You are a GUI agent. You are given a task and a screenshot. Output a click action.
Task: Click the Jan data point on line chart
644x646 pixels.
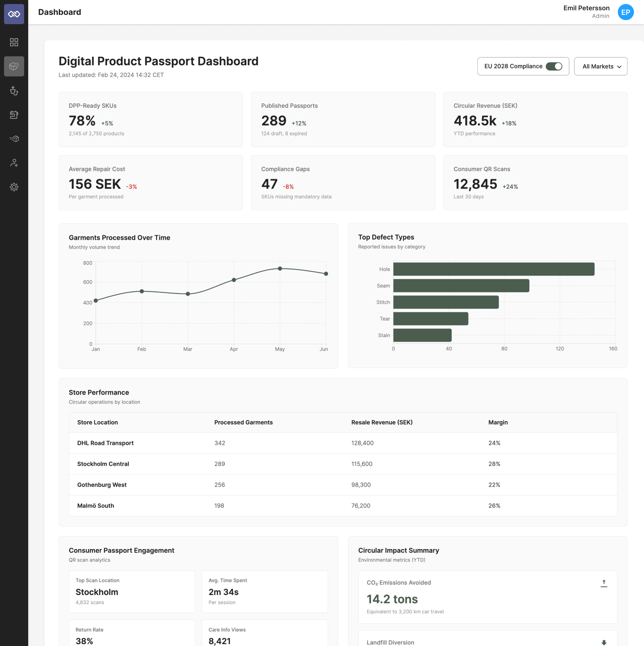pyautogui.click(x=96, y=300)
